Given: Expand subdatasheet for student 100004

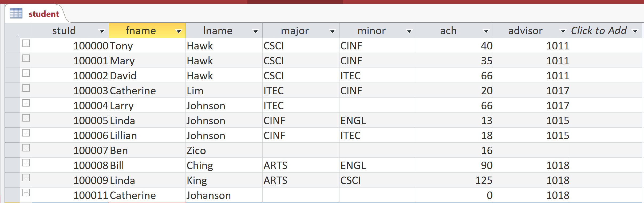Looking at the screenshot, I should coord(26,103).
